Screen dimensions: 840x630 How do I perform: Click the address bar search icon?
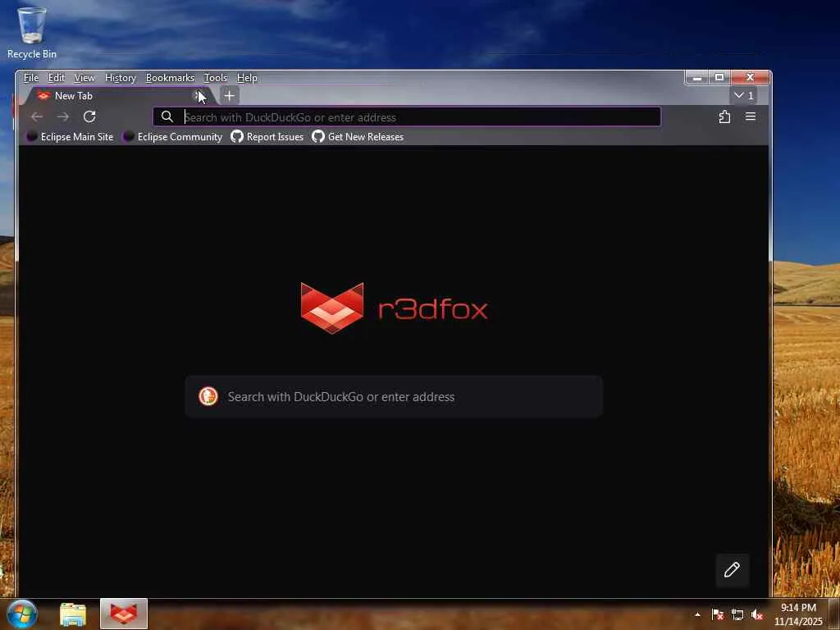tap(167, 116)
